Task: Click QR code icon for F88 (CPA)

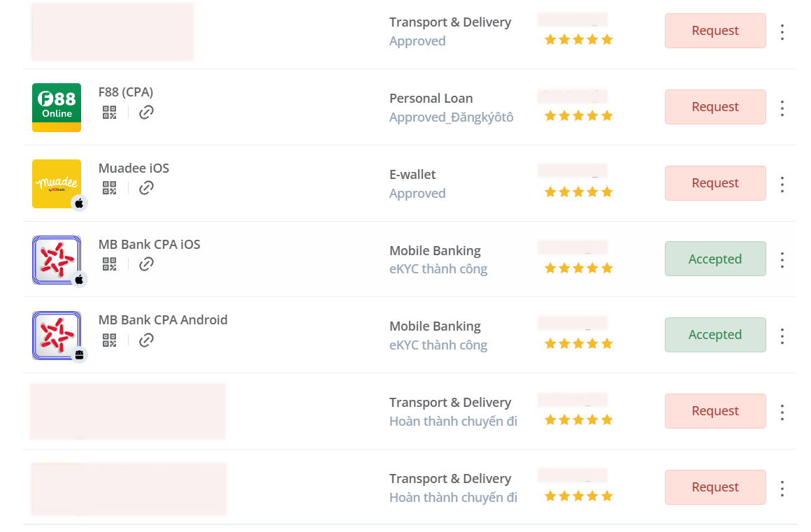Action: 109,112
